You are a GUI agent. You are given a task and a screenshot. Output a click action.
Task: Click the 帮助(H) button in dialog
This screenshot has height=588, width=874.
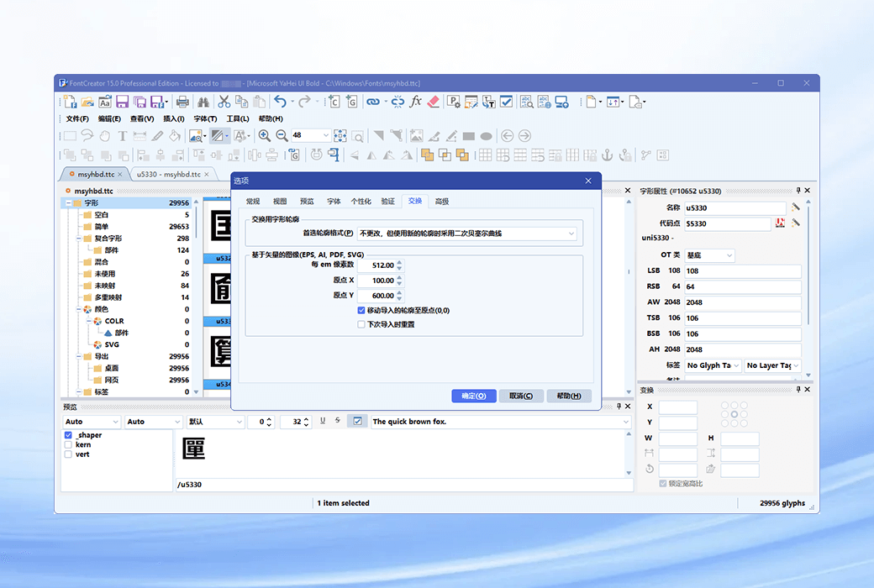click(x=569, y=396)
